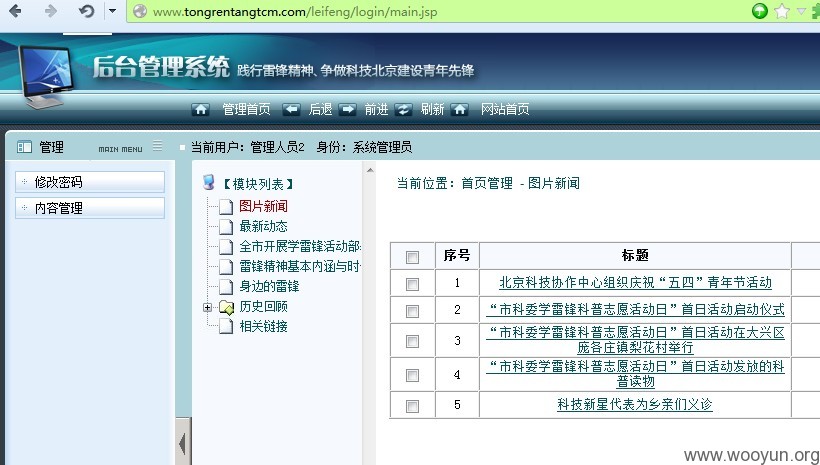Image resolution: width=820 pixels, height=465 pixels.
Task: Check the box for row 5
Action: tap(413, 406)
